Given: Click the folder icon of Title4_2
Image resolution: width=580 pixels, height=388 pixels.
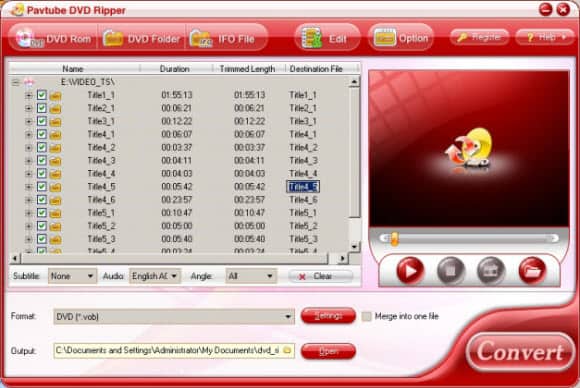Looking at the screenshot, I should 55,148.
